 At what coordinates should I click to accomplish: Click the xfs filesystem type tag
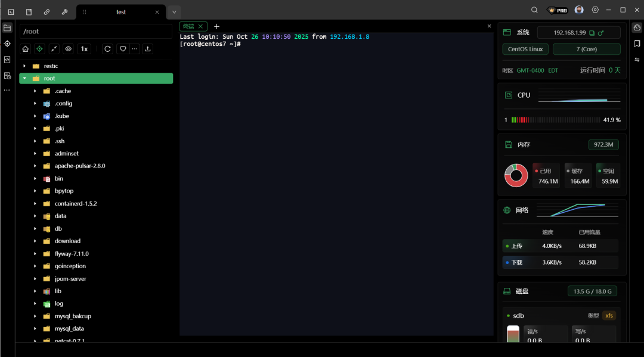pos(609,315)
